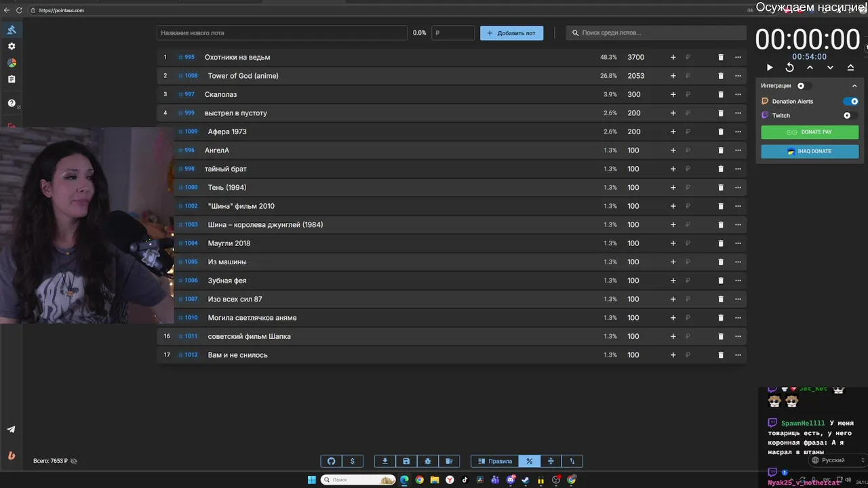Reload the page in the browser
Image resolution: width=868 pixels, height=488 pixels.
(18, 10)
